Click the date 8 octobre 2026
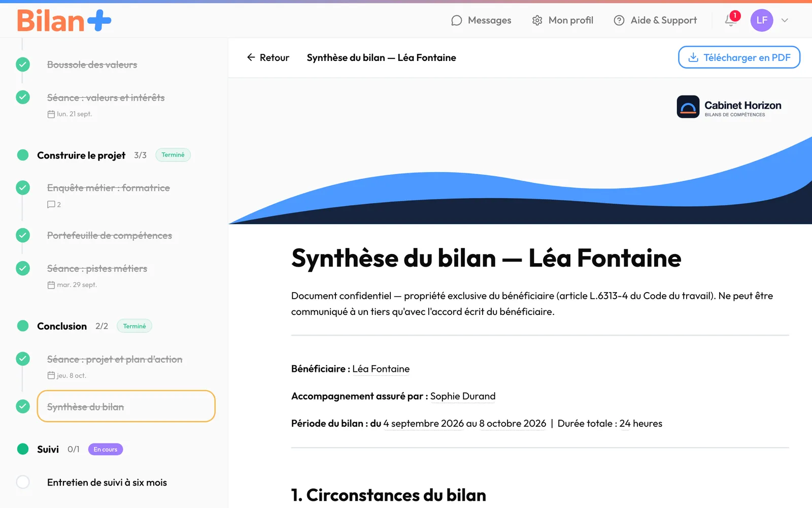Screen dimensions: 812x508 pyautogui.click(x=513, y=424)
